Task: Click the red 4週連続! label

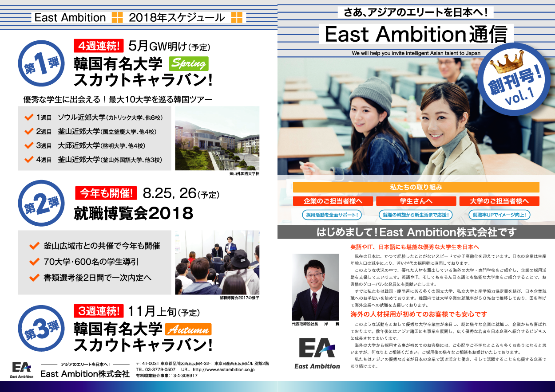Action: [98, 46]
